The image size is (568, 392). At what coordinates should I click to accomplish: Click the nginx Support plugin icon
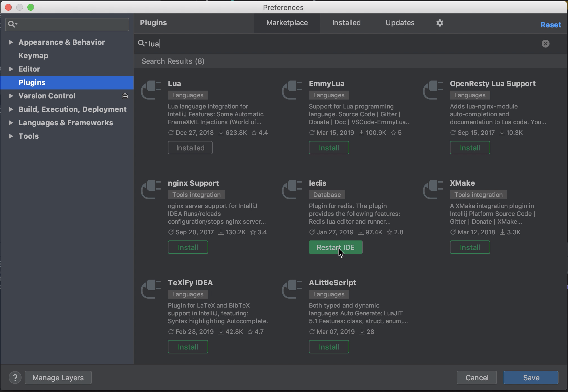(151, 190)
